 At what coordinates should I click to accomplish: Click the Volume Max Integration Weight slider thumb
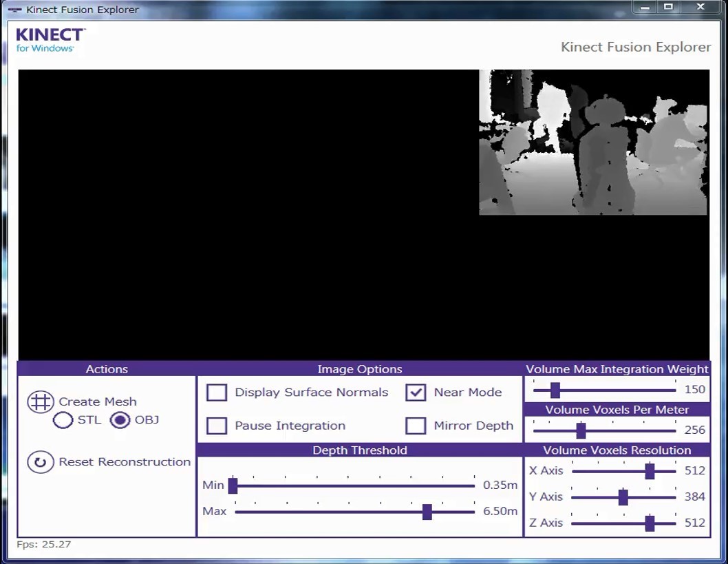pos(555,390)
